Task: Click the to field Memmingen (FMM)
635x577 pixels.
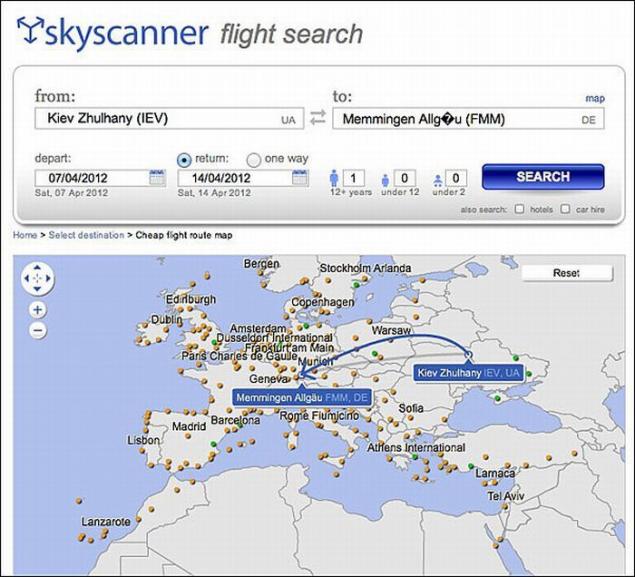Action: (468, 119)
